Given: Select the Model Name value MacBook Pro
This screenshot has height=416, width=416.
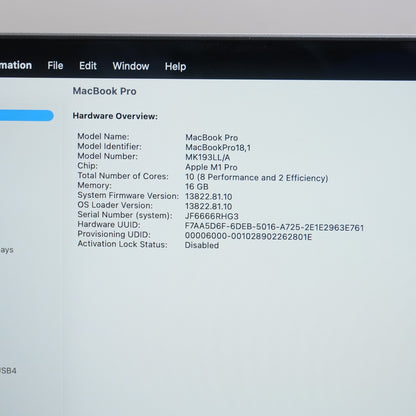Looking at the screenshot, I should click(x=211, y=137).
